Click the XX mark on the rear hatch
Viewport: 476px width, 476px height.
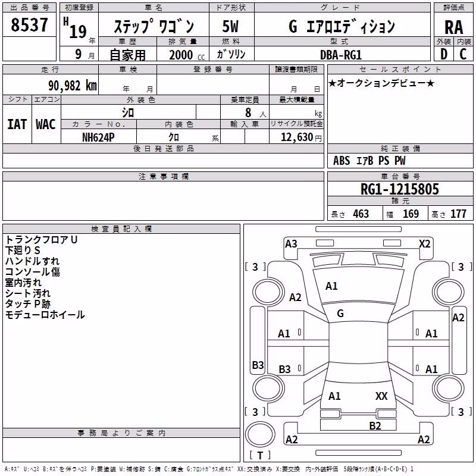(381, 396)
